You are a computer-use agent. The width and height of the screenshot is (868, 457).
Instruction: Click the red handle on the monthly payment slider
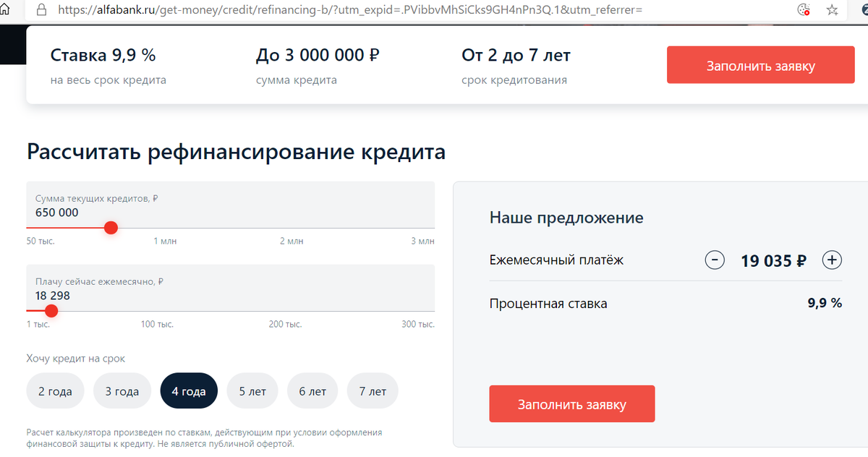51,311
